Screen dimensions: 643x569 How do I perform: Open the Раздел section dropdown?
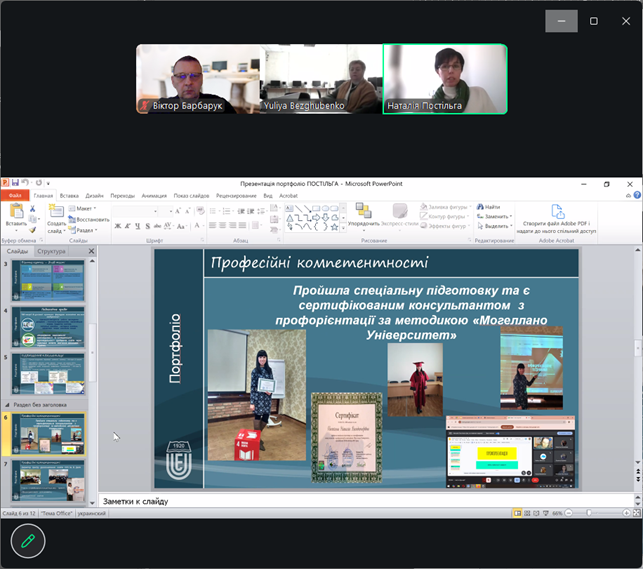pyautogui.click(x=83, y=230)
